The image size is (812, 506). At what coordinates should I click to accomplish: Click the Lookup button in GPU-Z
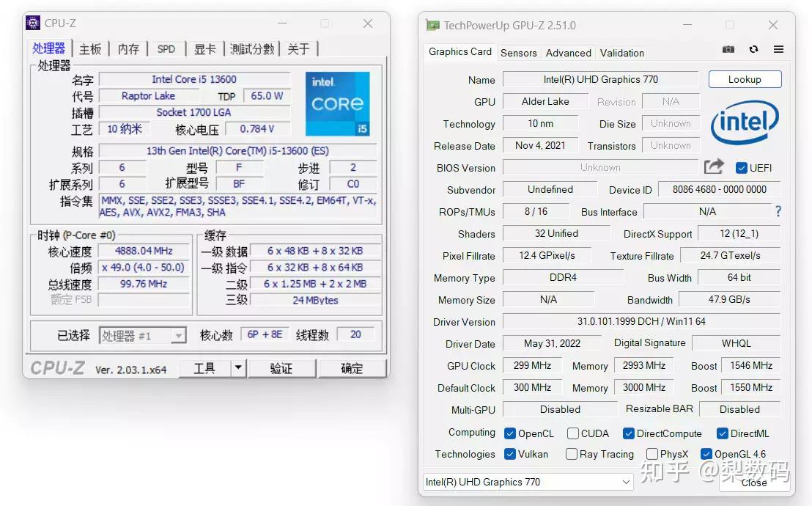coord(745,78)
